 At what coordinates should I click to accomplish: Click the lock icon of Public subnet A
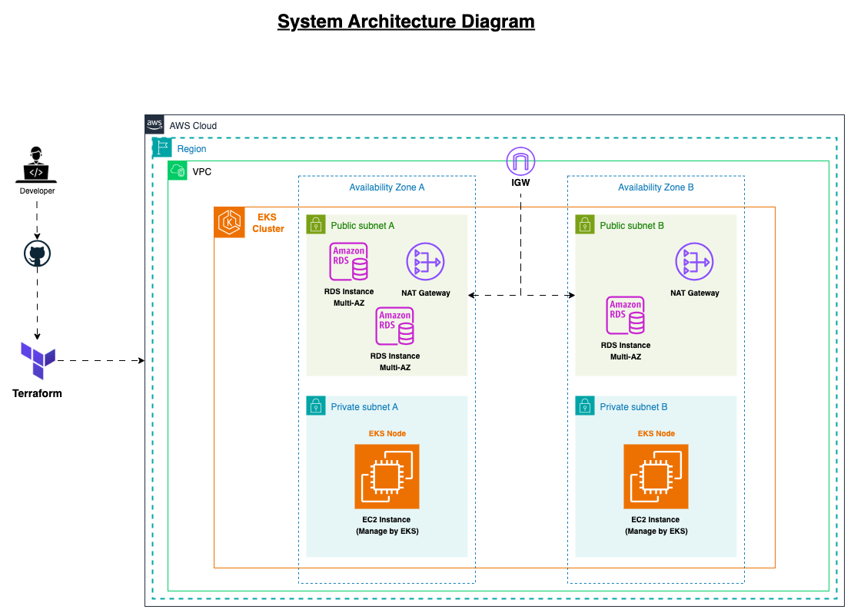(x=315, y=224)
